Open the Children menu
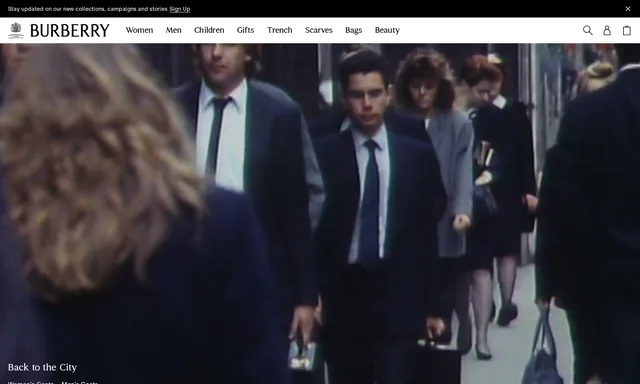This screenshot has height=384, width=640. tap(209, 30)
